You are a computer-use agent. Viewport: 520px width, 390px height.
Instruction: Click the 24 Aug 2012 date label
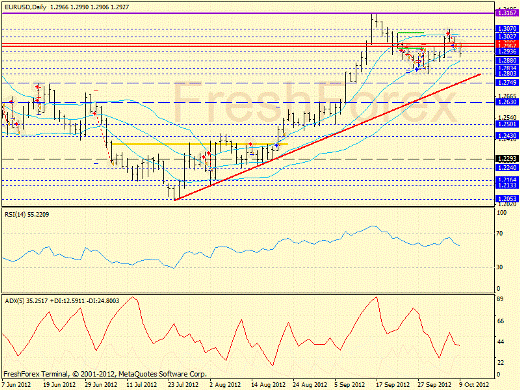pyautogui.click(x=310, y=384)
